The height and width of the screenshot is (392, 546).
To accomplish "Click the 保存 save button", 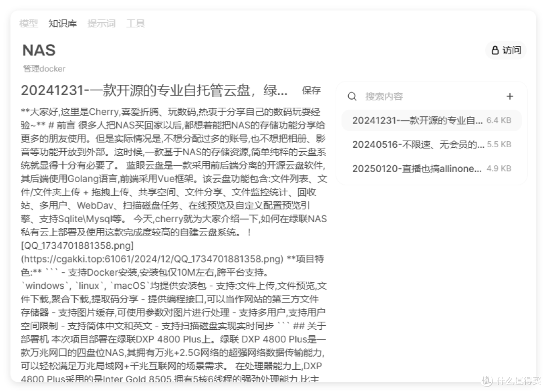I will pyautogui.click(x=311, y=91).
